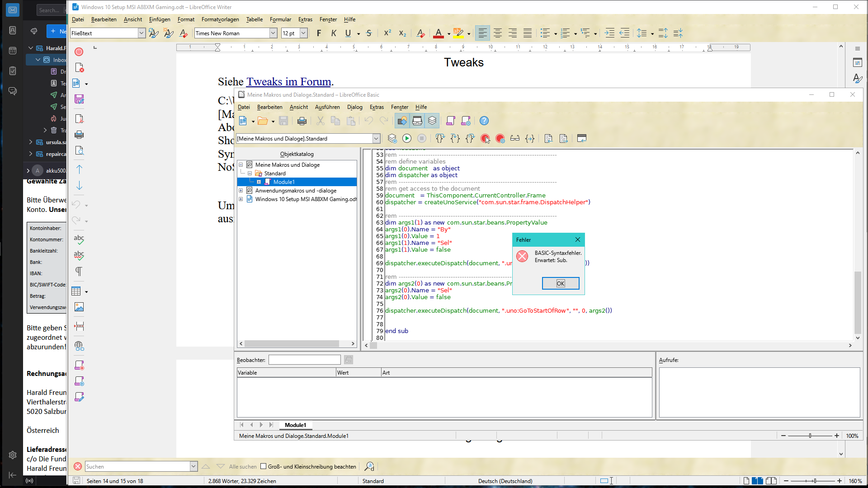Tick Groß- und Kleinschreibung beachten checkbox
The width and height of the screenshot is (868, 488).
coord(263,466)
